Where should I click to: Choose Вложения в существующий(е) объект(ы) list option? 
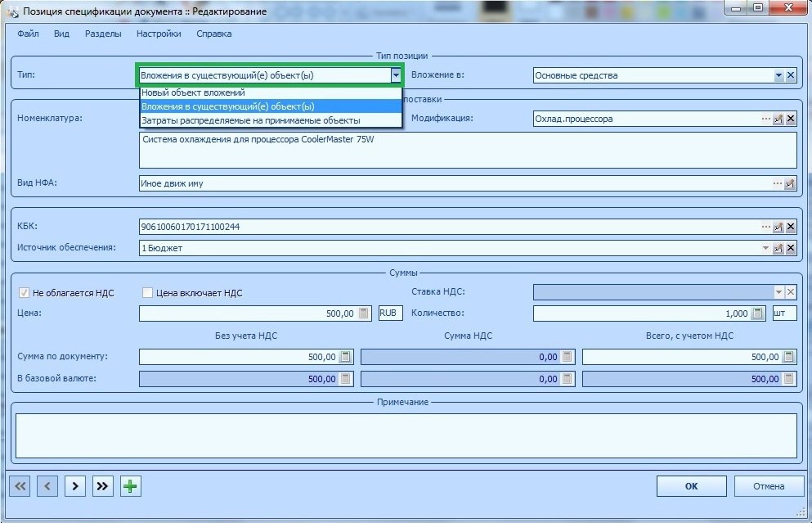point(271,106)
